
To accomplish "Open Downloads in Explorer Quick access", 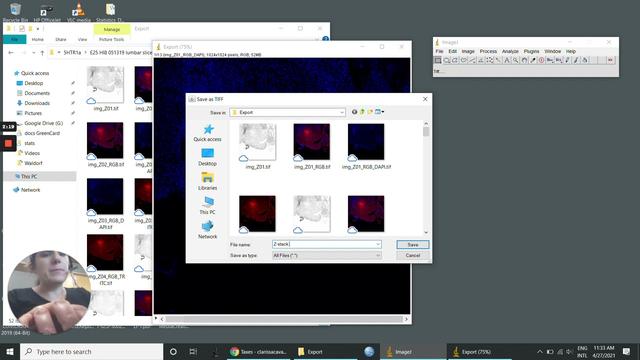I will 37,103.
